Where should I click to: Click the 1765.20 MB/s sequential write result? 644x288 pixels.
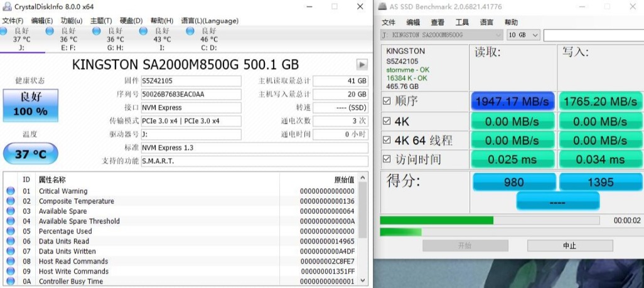tap(601, 102)
